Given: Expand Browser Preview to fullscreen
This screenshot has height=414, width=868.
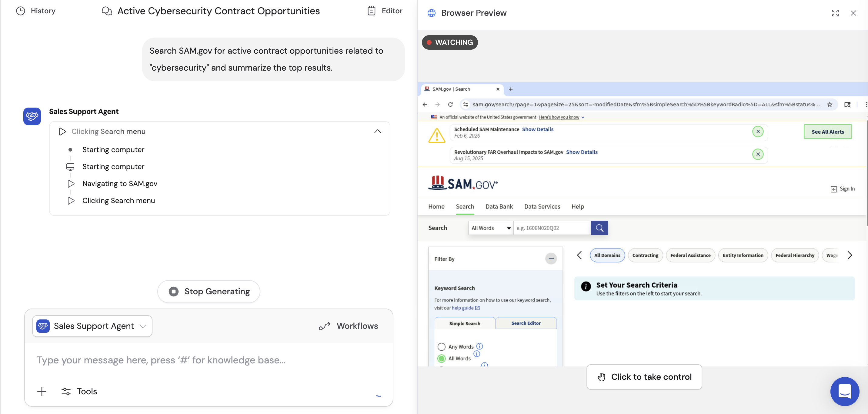Looking at the screenshot, I should point(835,13).
